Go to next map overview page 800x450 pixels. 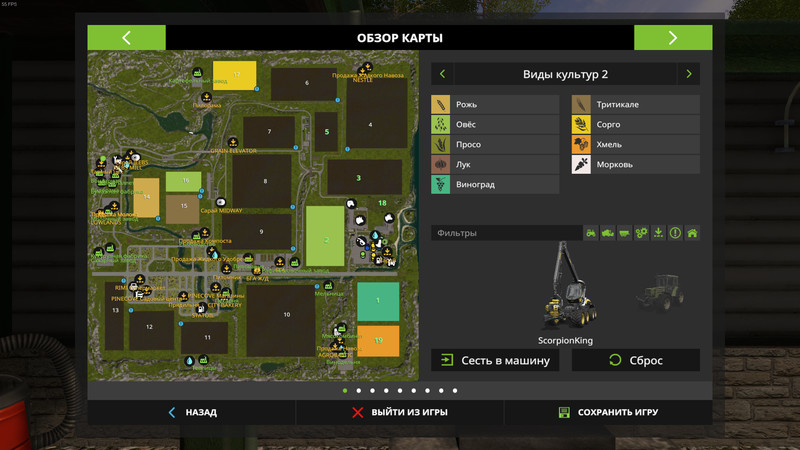(x=673, y=38)
